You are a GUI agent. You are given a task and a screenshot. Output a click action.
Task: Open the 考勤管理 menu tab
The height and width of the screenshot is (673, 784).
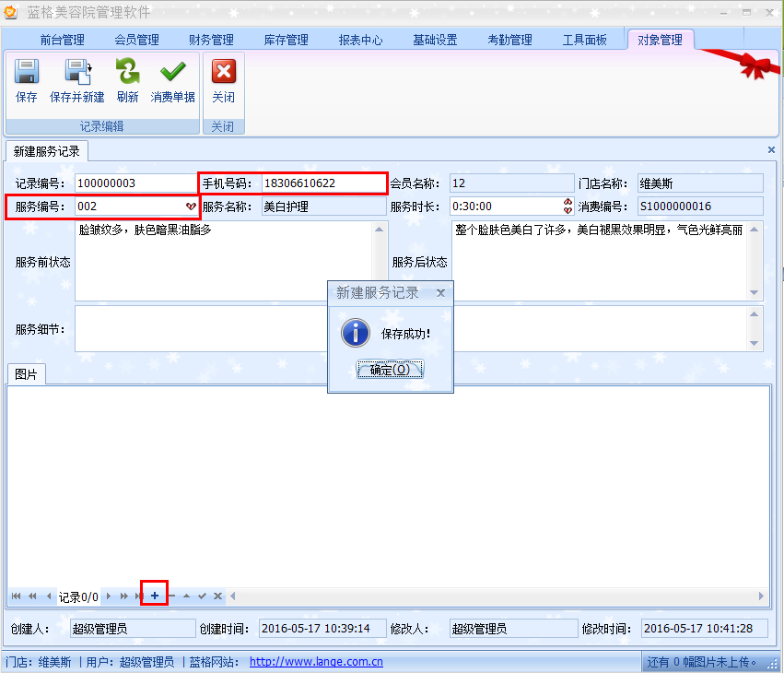pyautogui.click(x=509, y=40)
